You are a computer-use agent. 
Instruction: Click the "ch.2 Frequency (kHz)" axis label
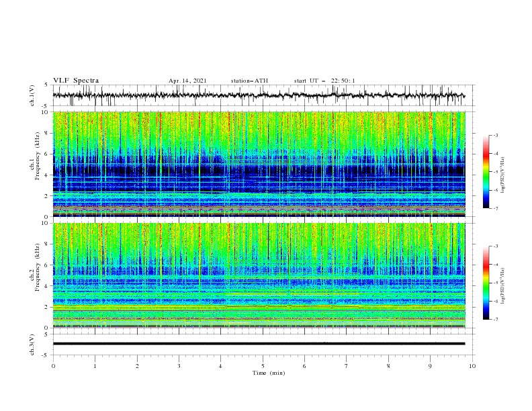[x=35, y=267]
